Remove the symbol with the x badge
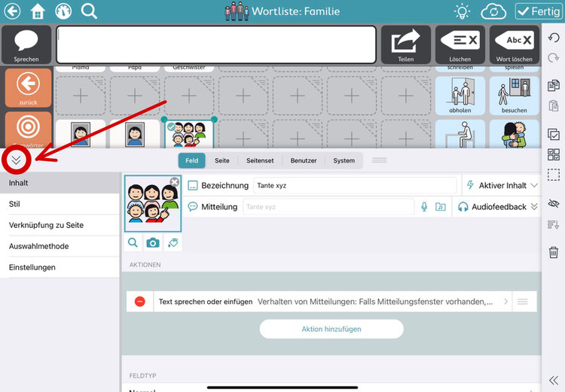The height and width of the screenshot is (392, 565). 175,182
